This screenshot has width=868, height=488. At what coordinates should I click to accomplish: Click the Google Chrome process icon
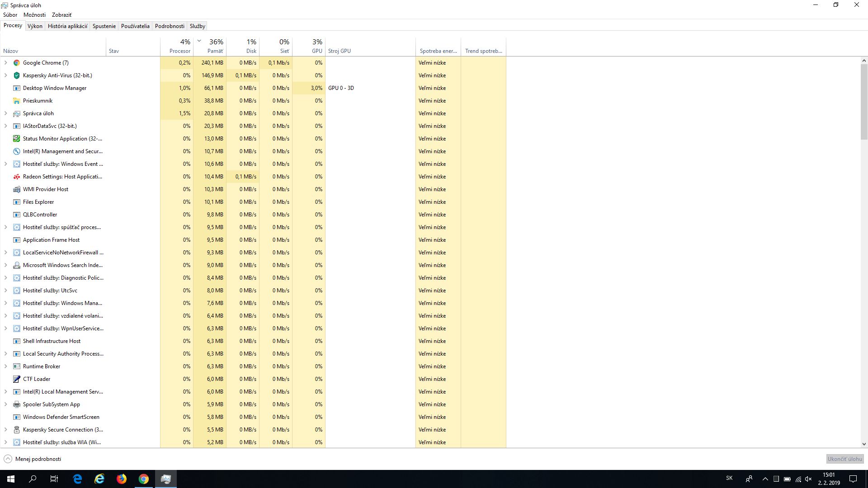tap(17, 63)
